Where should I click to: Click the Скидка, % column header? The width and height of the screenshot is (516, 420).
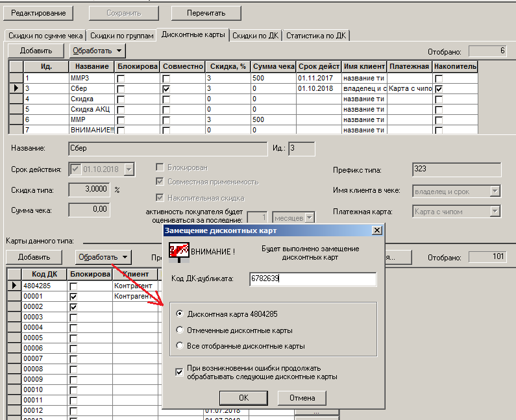[228, 66]
